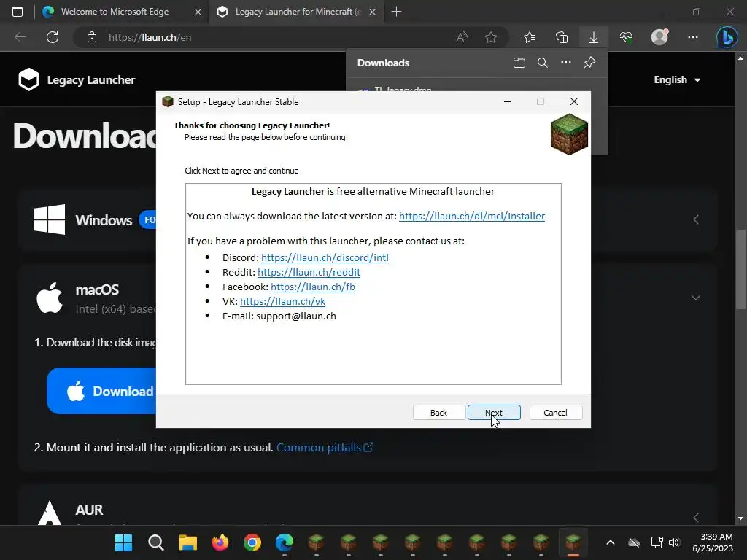
Task: Open the VK support link
Action: point(282,301)
